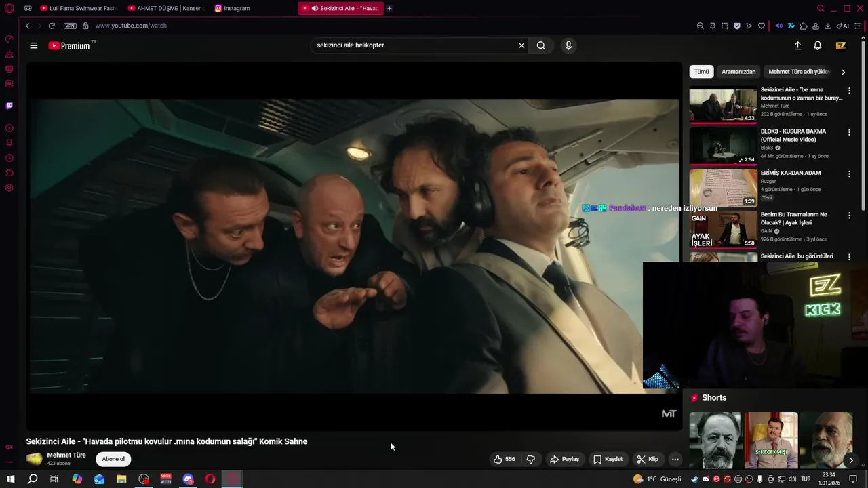
Task: Dislike the video with thumbs down
Action: [x=531, y=459]
